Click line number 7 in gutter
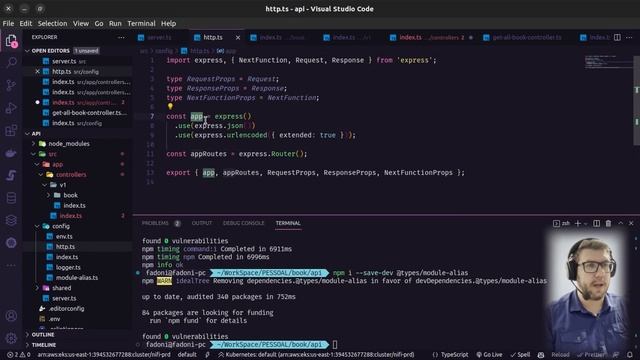 point(152,116)
